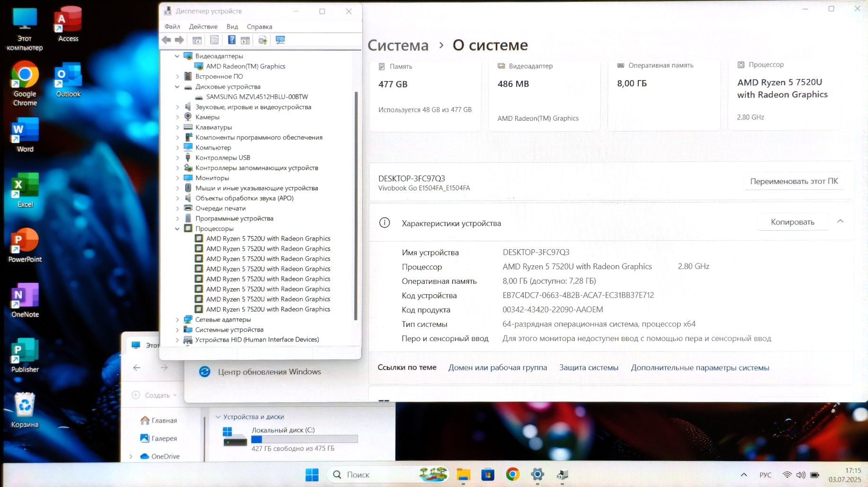
Task: Click the Back arrow in Device Manager toolbar
Action: click(x=166, y=40)
